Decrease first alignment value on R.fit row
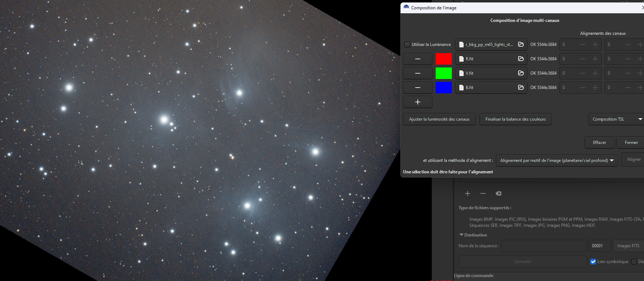This screenshot has width=644, height=281. pyautogui.click(x=583, y=59)
